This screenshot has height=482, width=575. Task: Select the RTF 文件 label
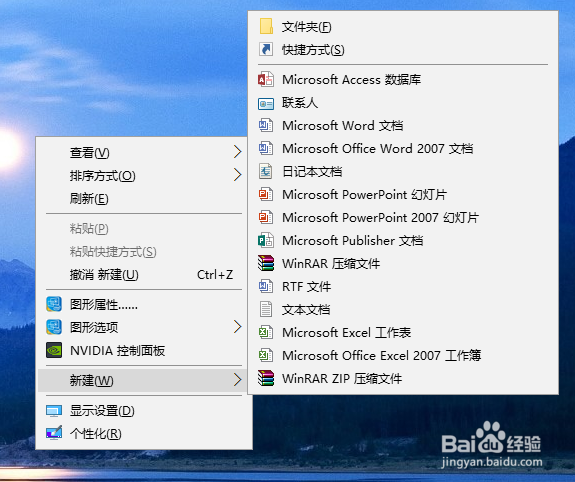[x=306, y=286]
